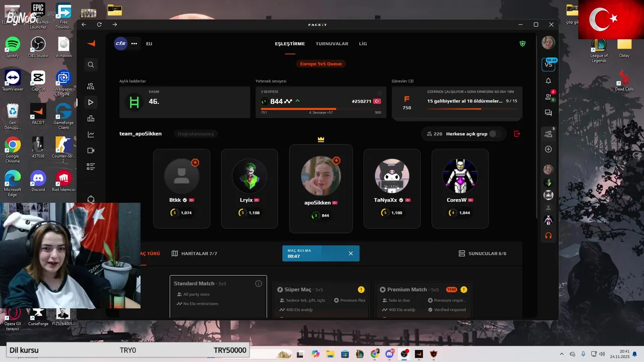Click the plus icon to add party
Viewport: 644px width, 362px height.
pyautogui.click(x=548, y=149)
